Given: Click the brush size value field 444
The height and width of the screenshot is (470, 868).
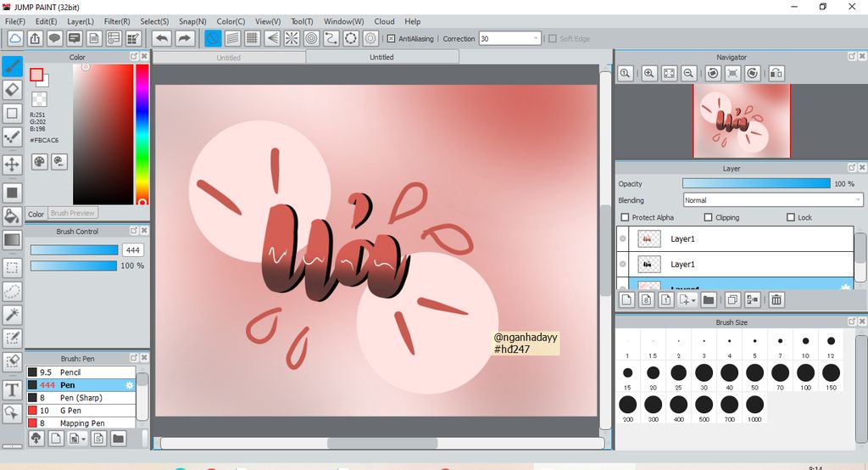Looking at the screenshot, I should coord(133,250).
